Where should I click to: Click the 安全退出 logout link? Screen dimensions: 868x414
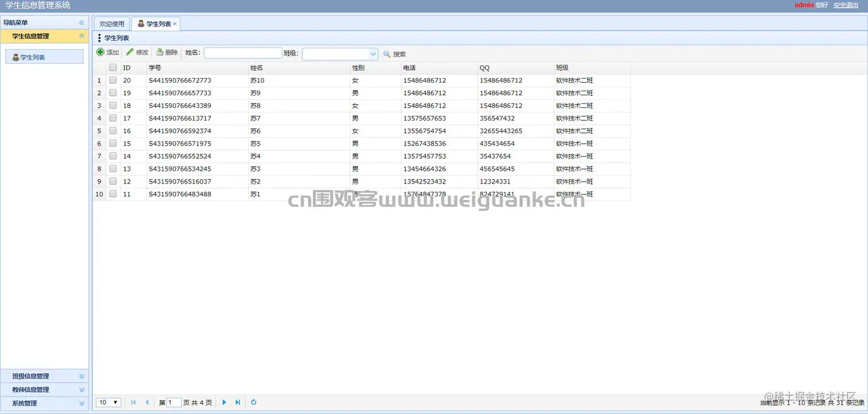coord(846,5)
